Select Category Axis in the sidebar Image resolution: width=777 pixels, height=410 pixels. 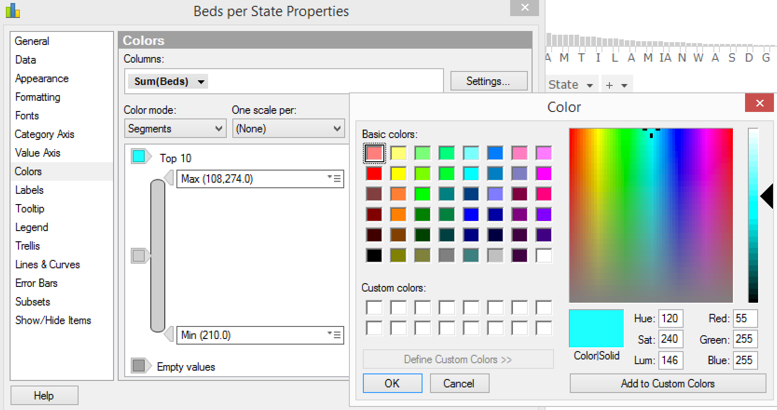click(x=44, y=134)
